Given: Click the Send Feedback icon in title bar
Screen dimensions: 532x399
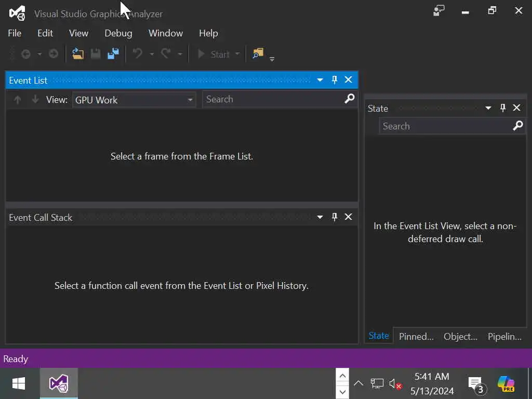Looking at the screenshot, I should click(x=439, y=11).
